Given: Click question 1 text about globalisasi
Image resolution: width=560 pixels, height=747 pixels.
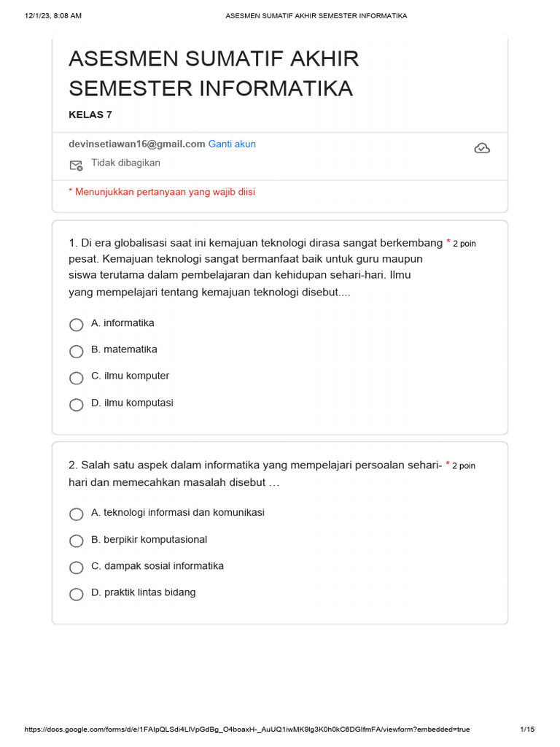Looking at the screenshot, I should pos(255,267).
